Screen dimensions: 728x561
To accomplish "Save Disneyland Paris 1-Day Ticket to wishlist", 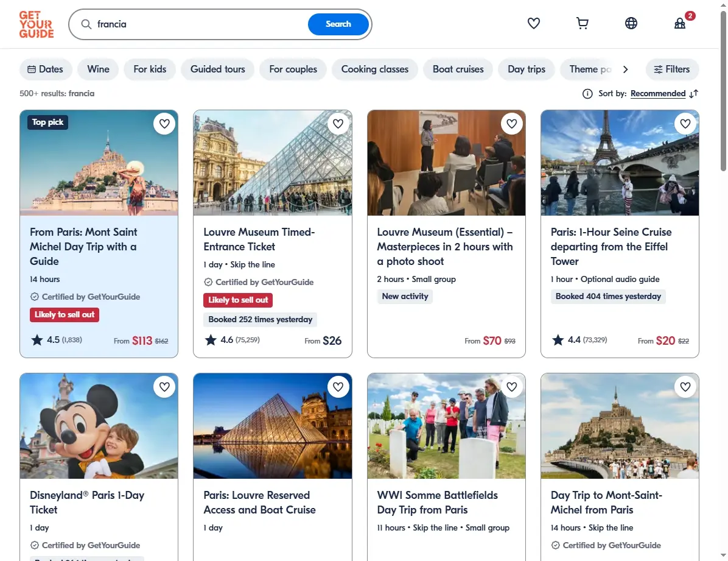I will pos(164,387).
